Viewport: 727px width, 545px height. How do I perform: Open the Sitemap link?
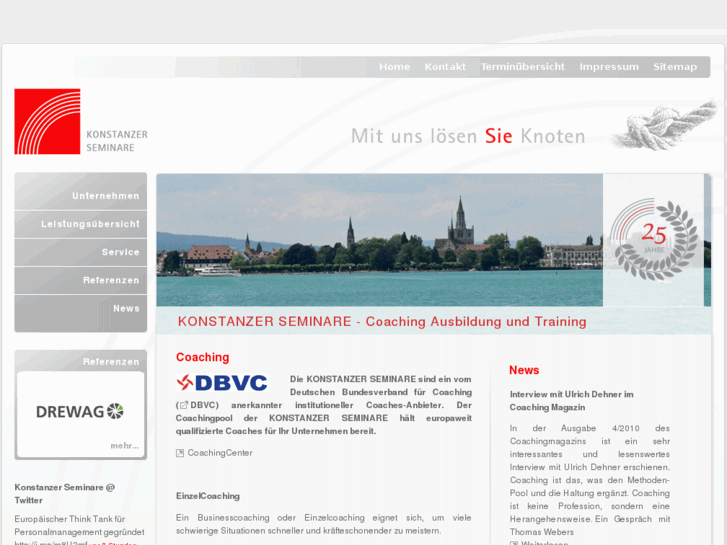(675, 67)
